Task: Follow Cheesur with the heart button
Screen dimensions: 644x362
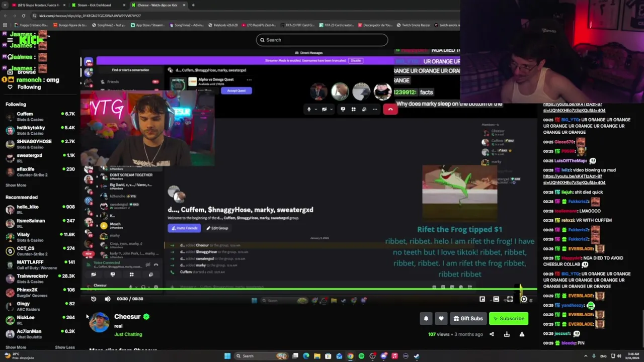Action: click(x=441, y=318)
